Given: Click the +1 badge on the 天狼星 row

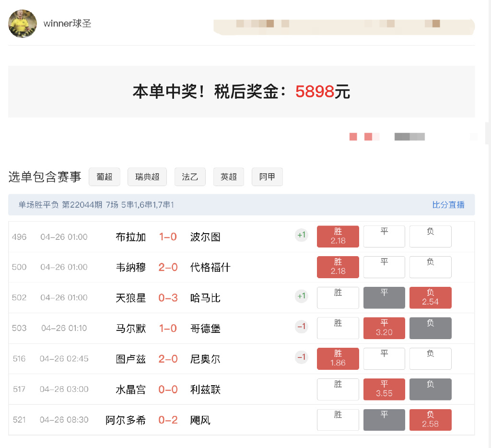Looking at the screenshot, I should [x=301, y=296].
